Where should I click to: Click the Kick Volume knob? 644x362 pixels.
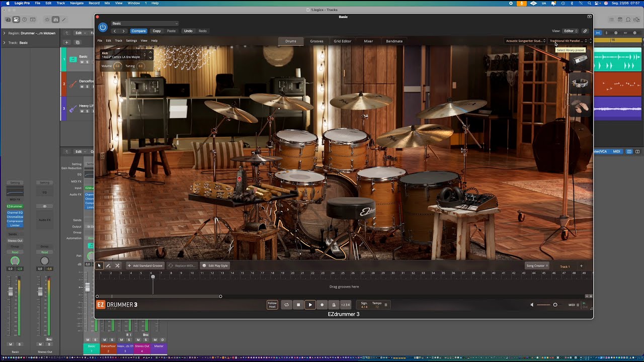coord(117,66)
